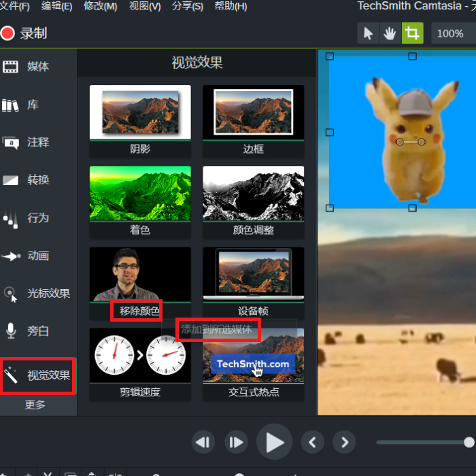Open the 视图(V) menu
This screenshot has width=476, height=476.
145,5
